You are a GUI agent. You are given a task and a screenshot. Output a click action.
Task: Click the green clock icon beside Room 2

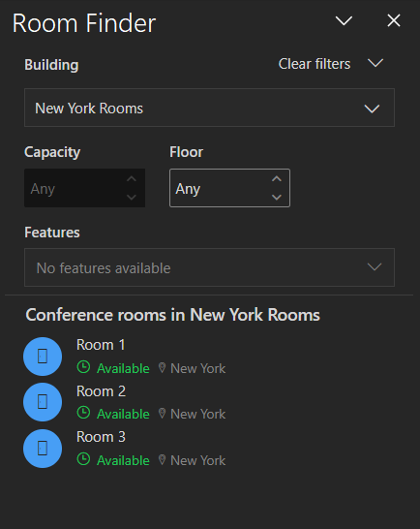coord(83,413)
